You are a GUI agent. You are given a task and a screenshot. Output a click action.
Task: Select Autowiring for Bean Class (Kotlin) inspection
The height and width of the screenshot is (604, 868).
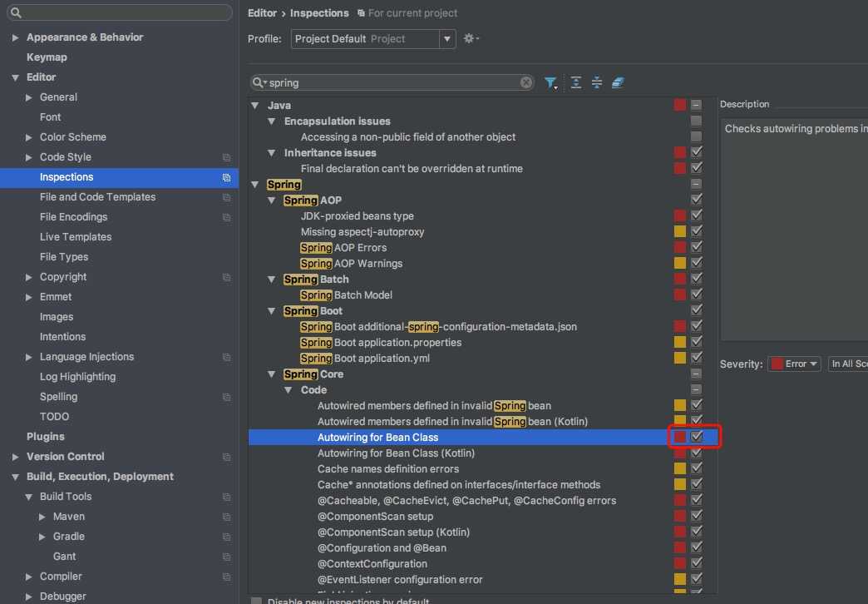point(396,453)
